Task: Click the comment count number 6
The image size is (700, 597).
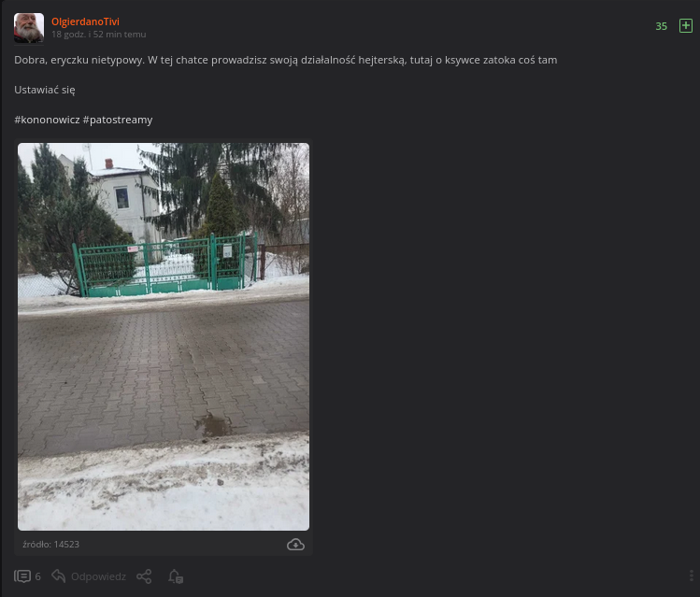Action: click(38, 576)
